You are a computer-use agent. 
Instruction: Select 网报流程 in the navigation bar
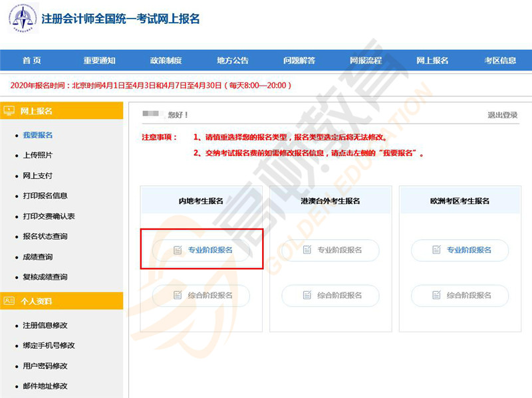point(366,60)
